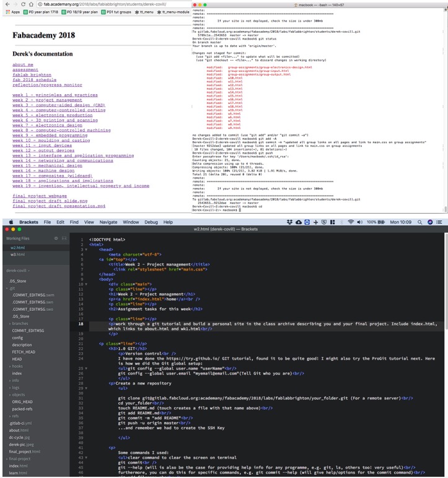Select w2.html in Working Files
The image size is (448, 478).
pos(18,248)
